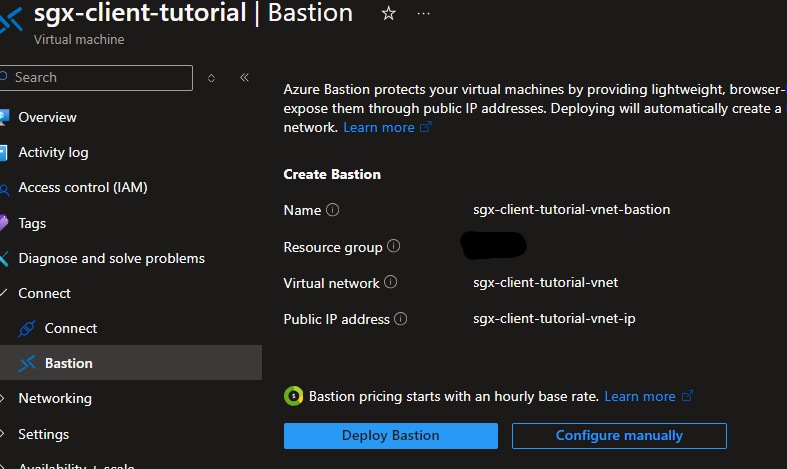Click the Bastion pricing dollar icon
787x469 pixels.
[x=293, y=396]
